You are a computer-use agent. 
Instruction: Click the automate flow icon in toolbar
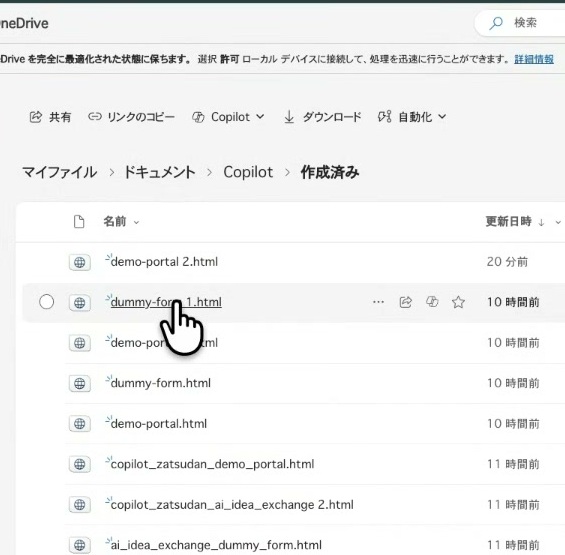pyautogui.click(x=384, y=117)
